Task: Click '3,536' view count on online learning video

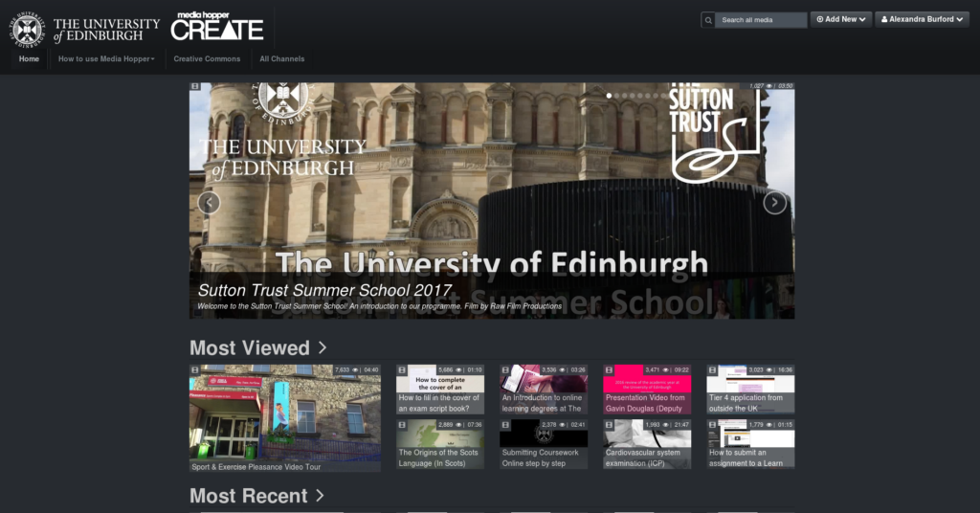Action: (548, 369)
